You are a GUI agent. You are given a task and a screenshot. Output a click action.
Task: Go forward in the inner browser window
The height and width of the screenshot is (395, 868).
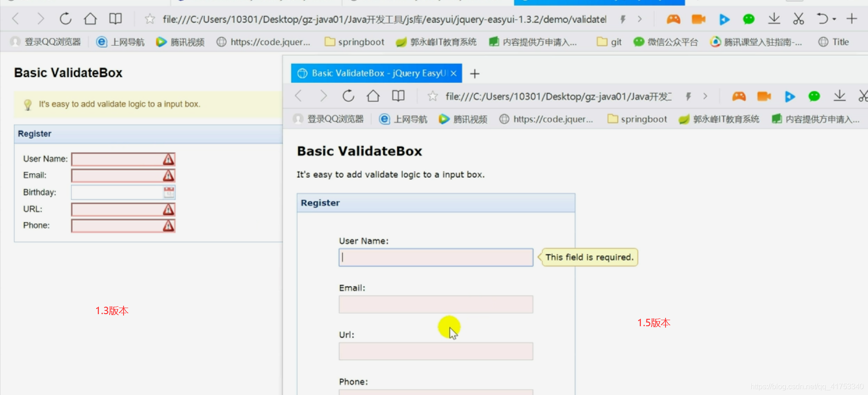(324, 96)
